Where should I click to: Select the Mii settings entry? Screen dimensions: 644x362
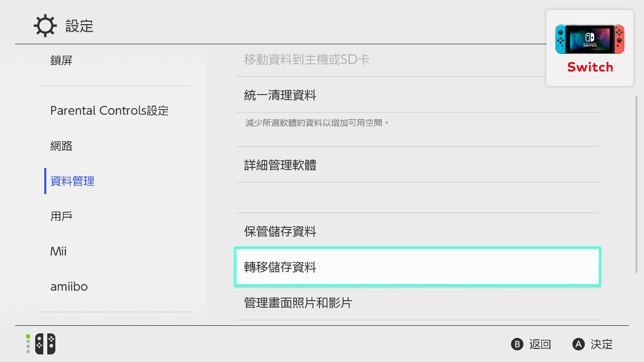click(58, 251)
